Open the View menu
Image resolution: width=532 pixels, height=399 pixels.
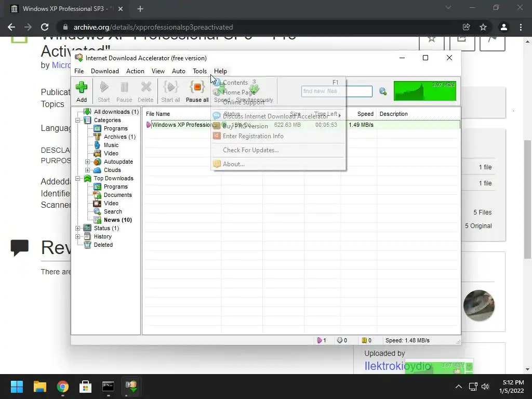158,71
